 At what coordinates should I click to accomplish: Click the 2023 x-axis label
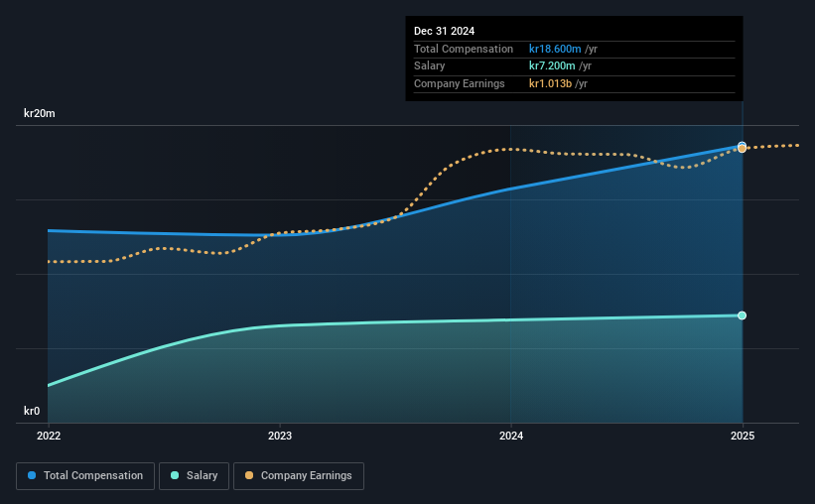tap(280, 436)
